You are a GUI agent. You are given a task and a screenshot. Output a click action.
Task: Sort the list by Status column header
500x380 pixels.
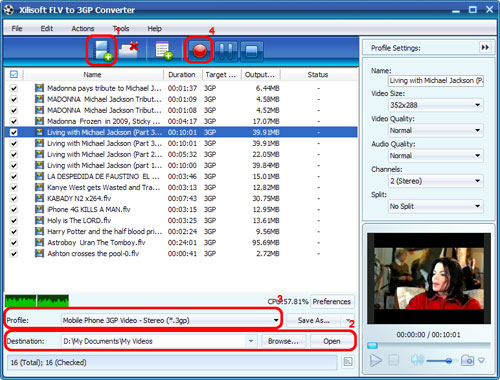(x=318, y=75)
